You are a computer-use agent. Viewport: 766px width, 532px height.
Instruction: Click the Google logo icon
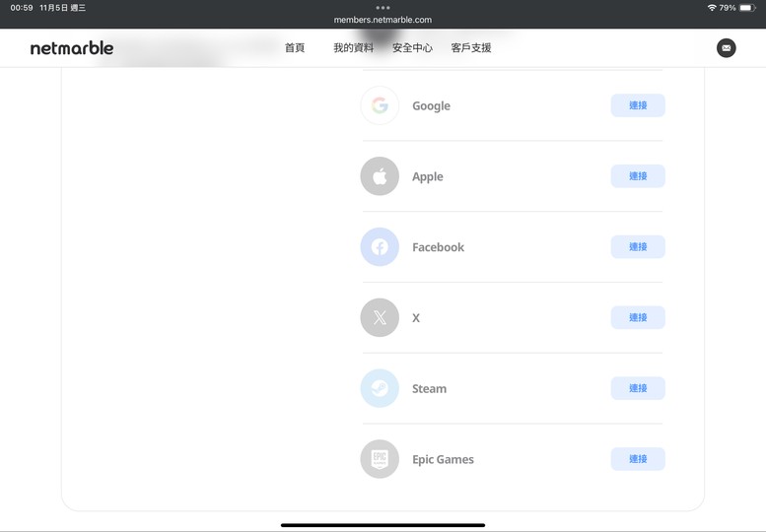[380, 105]
